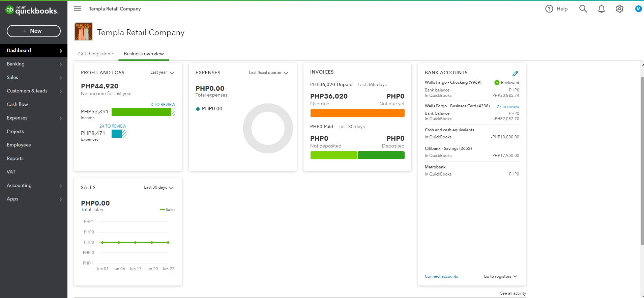This screenshot has width=644, height=298.
Task: Edit bank accounts with the pencil icon
Action: (x=515, y=74)
